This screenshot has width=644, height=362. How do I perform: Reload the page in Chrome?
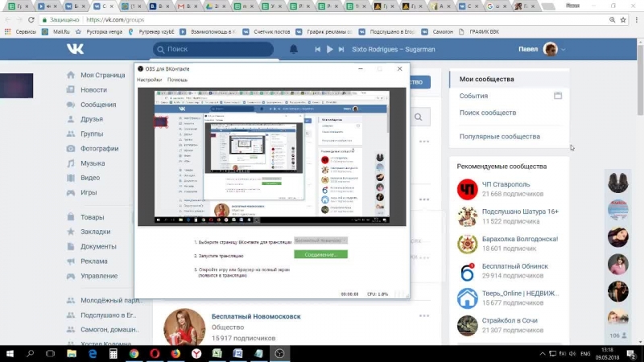click(31, 19)
